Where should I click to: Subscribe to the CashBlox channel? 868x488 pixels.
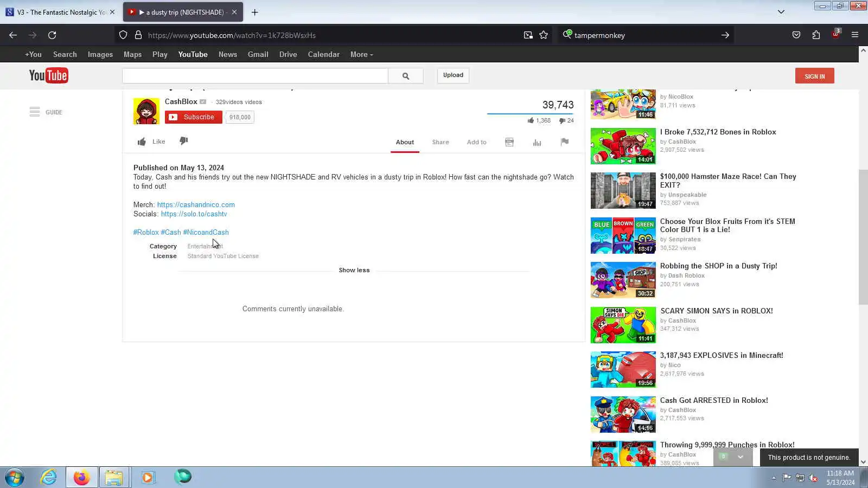point(194,117)
